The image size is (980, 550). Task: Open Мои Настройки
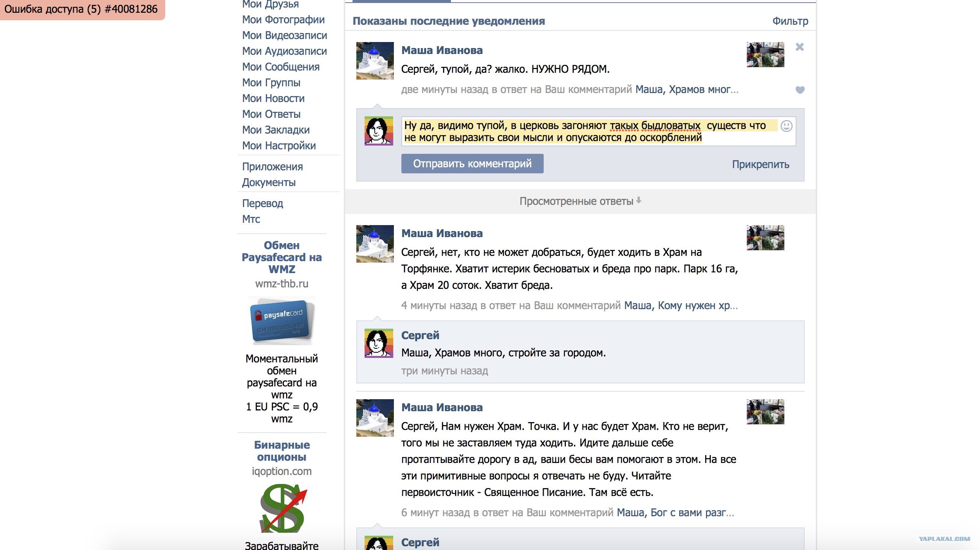tap(279, 146)
